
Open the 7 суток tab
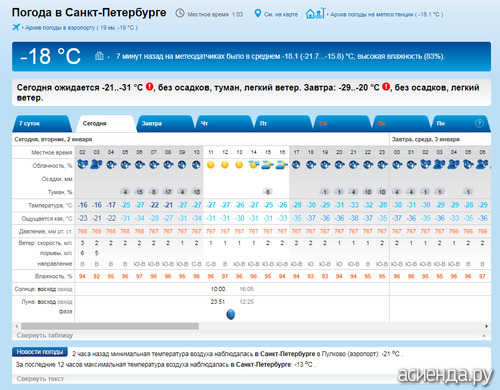(42, 124)
